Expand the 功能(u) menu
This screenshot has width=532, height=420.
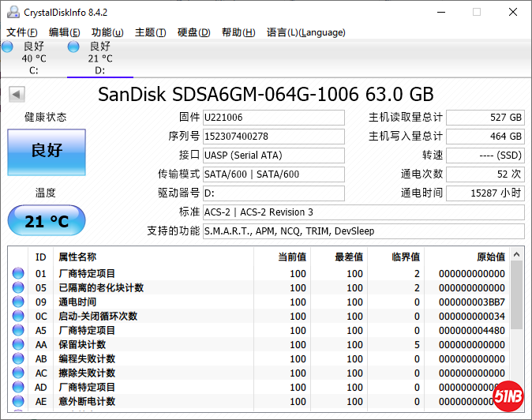107,32
